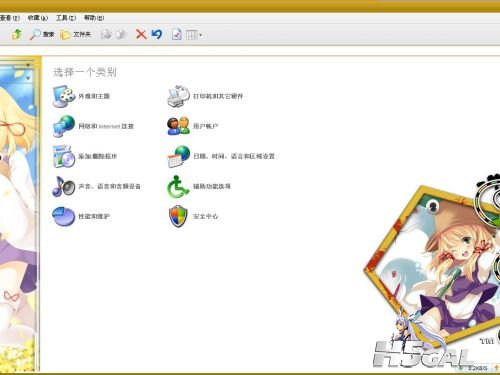Collapse the second side panel chevron
The height and width of the screenshot is (375, 500).
(x=28, y=78)
